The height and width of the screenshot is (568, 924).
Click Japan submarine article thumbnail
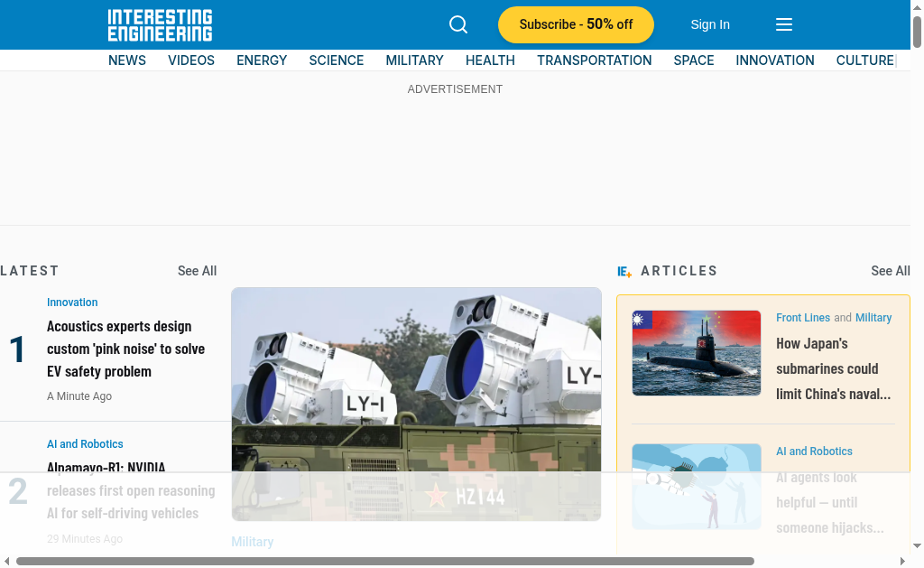[x=696, y=353]
